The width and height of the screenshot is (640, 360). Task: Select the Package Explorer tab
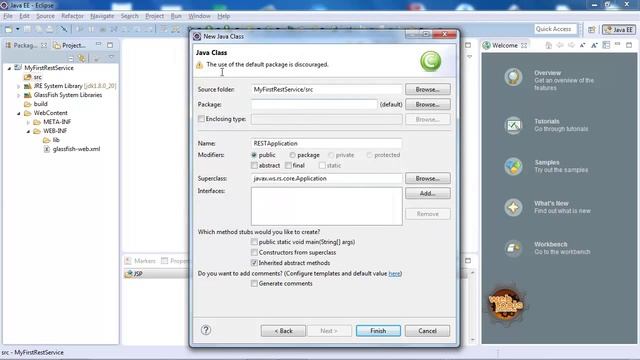[x=25, y=45]
